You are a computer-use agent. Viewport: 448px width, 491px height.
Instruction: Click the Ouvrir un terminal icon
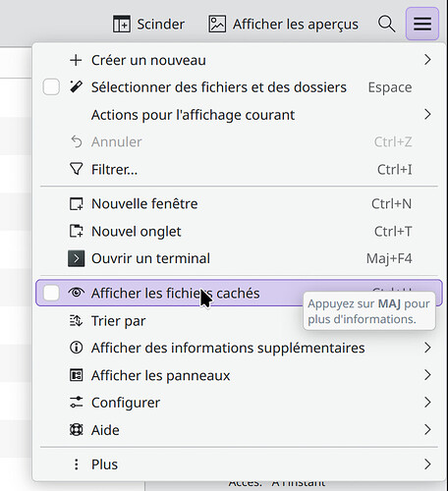pos(77,258)
